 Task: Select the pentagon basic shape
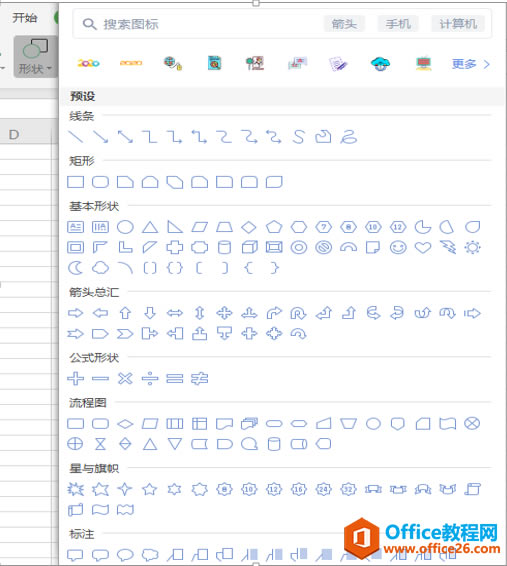(274, 227)
